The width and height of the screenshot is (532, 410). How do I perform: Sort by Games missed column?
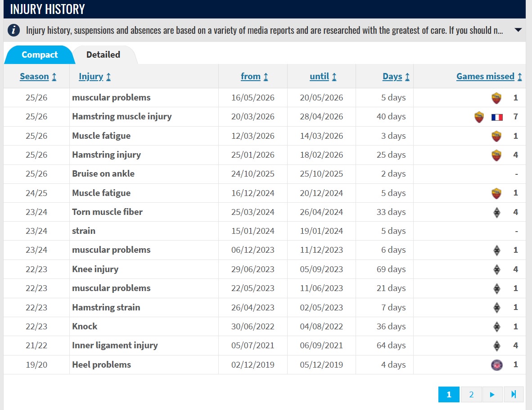[489, 77]
